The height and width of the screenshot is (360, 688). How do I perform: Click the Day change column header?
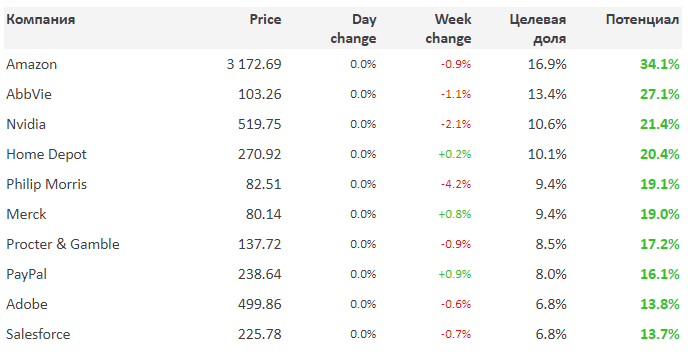(x=353, y=29)
